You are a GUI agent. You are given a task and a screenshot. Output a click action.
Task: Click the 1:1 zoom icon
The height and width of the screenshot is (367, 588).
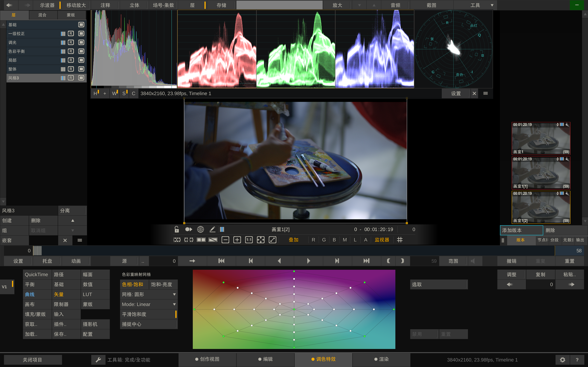point(249,240)
